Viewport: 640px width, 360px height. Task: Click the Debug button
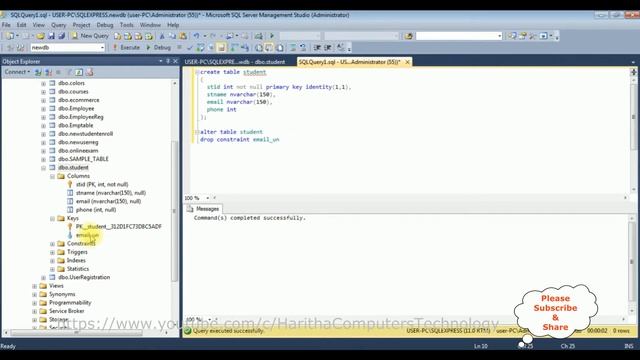[159, 47]
